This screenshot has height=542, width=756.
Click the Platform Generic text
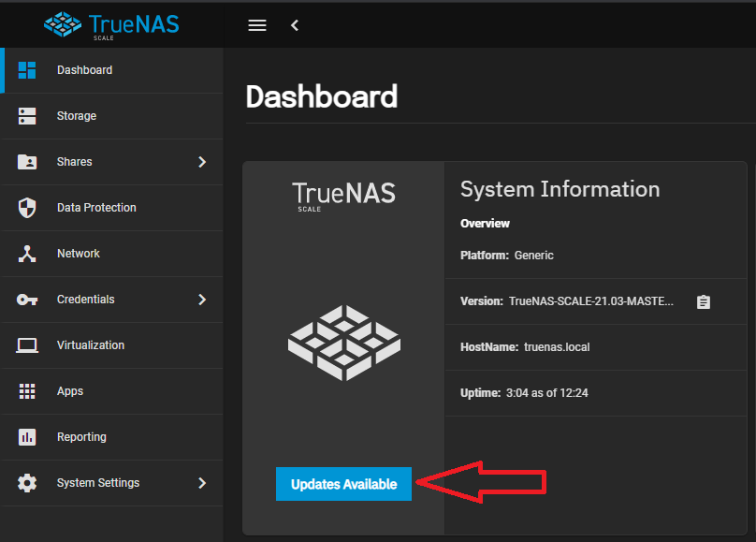click(507, 256)
